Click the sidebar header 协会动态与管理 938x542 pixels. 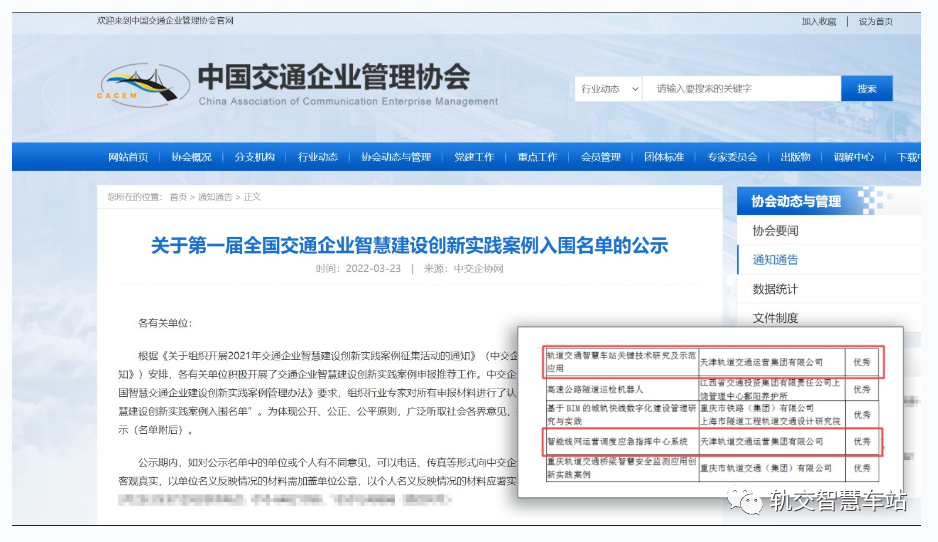tap(796, 201)
